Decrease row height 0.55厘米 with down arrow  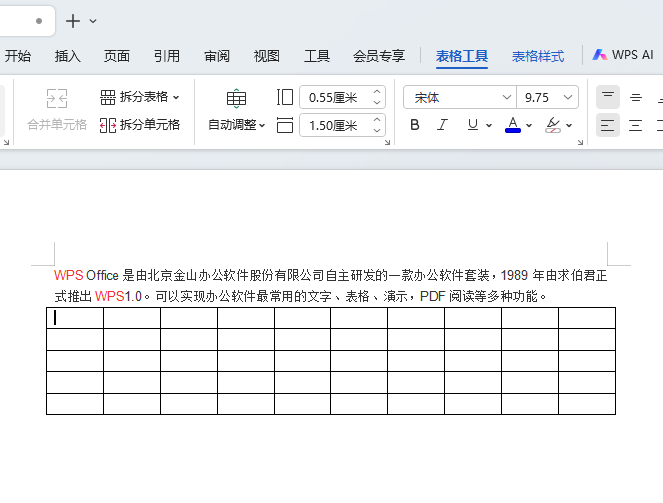click(x=377, y=103)
